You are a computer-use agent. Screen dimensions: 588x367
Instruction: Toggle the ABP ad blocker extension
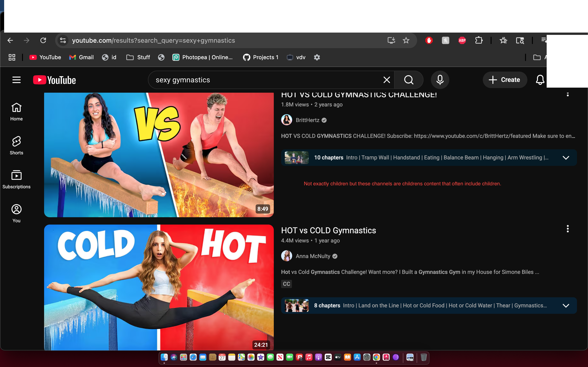tap(462, 40)
